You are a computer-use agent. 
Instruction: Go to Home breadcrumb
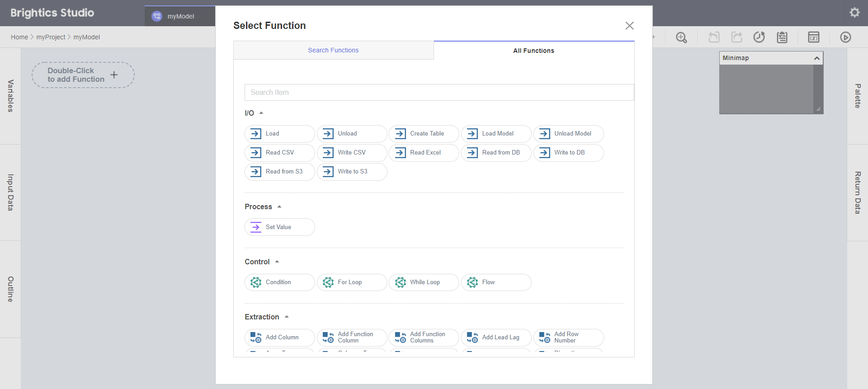pos(19,37)
